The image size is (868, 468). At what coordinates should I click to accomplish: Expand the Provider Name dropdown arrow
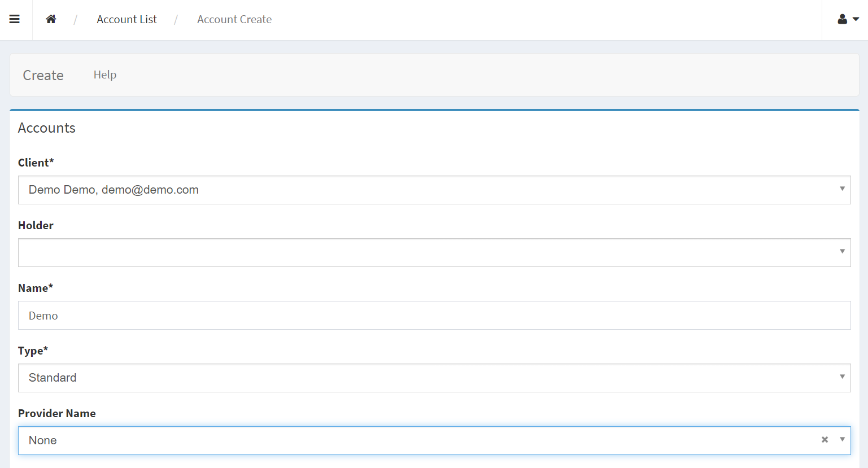842,440
